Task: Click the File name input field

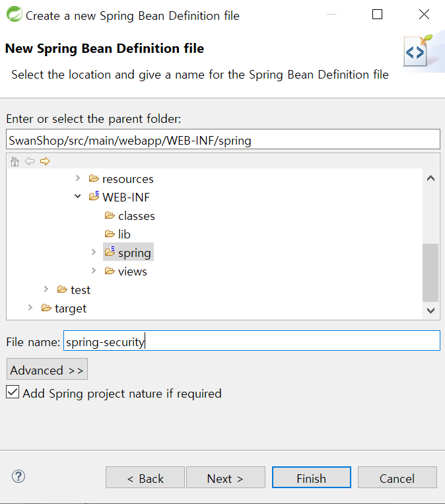Action: click(252, 341)
